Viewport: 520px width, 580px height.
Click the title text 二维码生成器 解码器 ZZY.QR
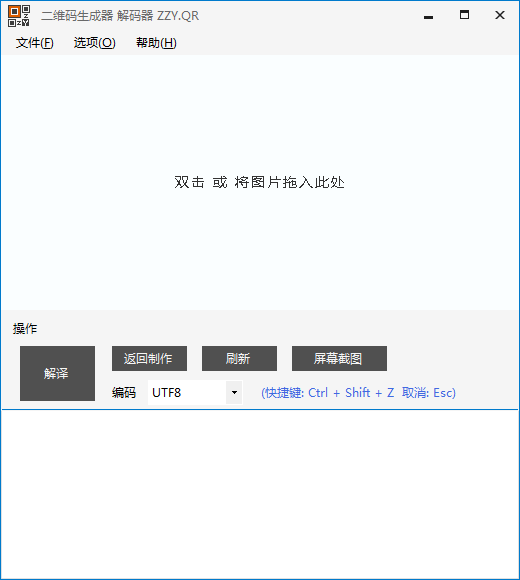pyautogui.click(x=120, y=16)
